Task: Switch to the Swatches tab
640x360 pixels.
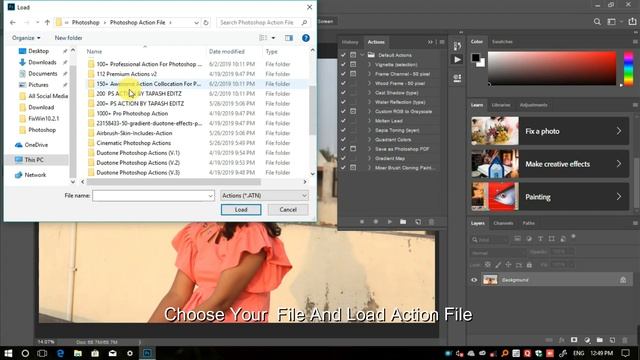Action: coord(502,42)
